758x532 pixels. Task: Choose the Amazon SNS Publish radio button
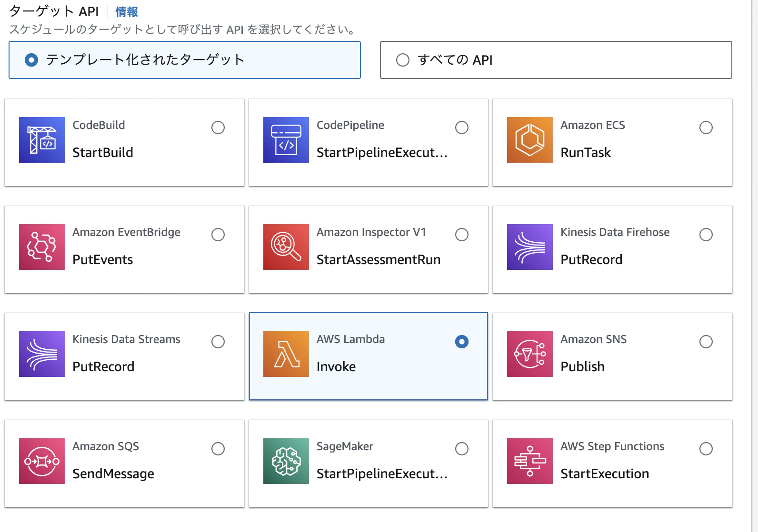click(x=706, y=342)
